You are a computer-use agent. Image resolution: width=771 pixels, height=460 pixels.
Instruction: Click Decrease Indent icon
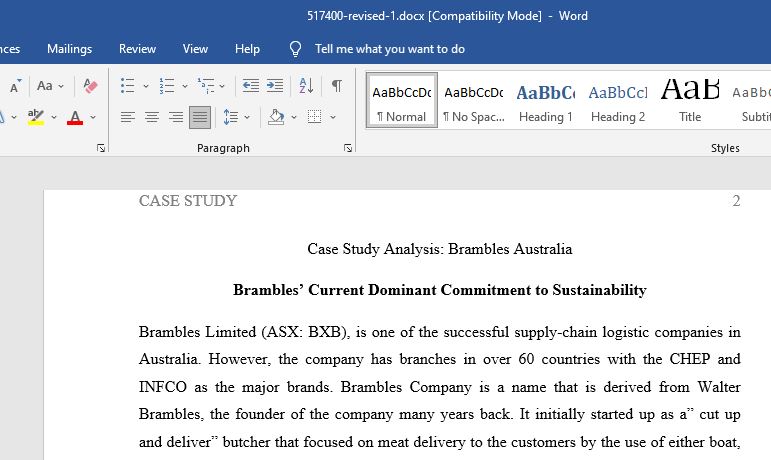(251, 86)
